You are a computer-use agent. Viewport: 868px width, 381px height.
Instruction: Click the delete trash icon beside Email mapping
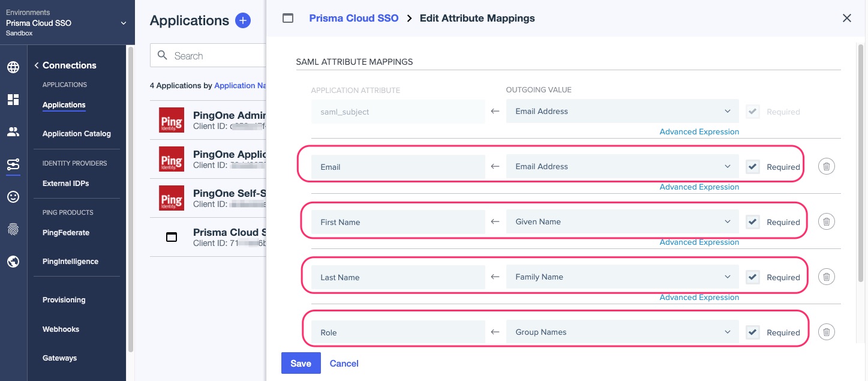coord(826,166)
